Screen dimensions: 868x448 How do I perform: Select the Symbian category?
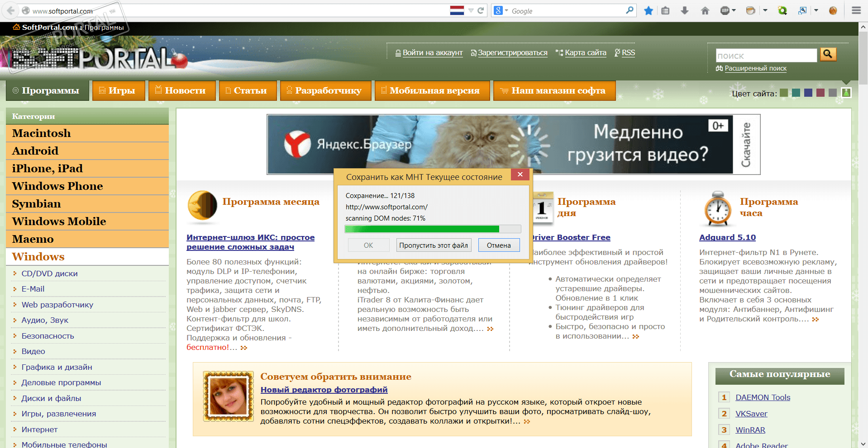pyautogui.click(x=87, y=204)
